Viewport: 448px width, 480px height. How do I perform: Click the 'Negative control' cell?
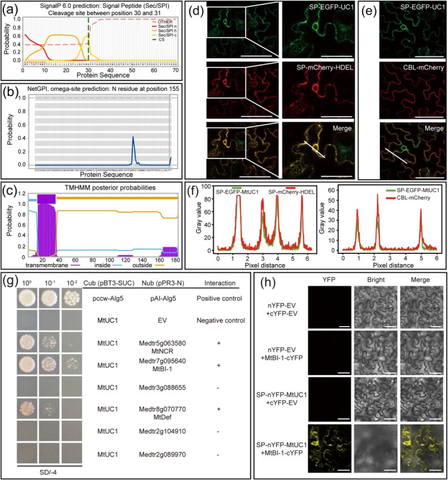coord(221,320)
